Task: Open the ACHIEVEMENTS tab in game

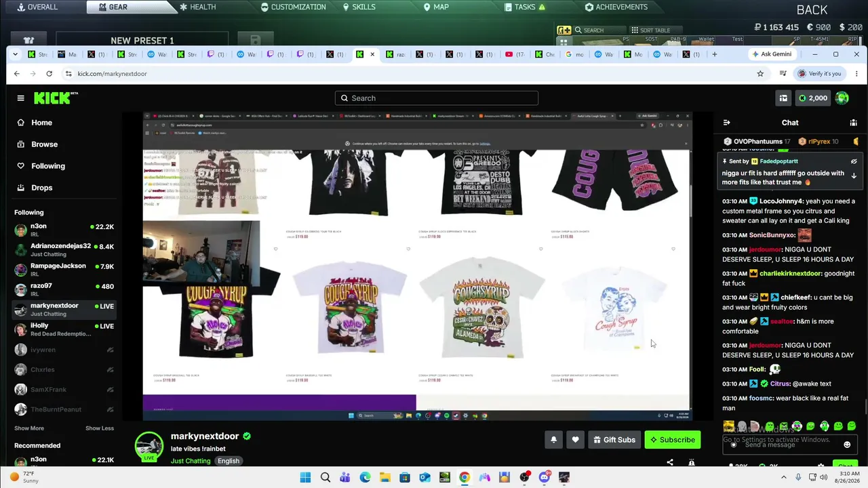Action: (x=616, y=7)
